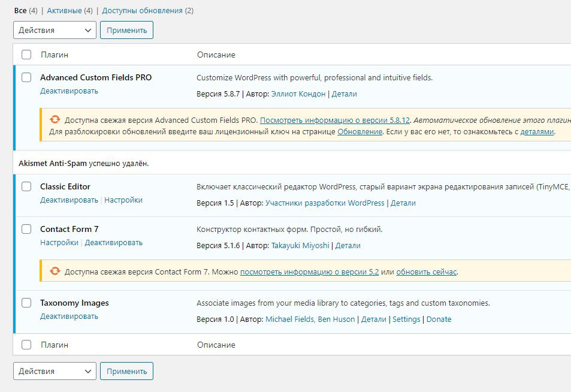Check the Advanced Custom Fields PRO checkbox
The height and width of the screenshot is (392, 571).
pyautogui.click(x=26, y=77)
